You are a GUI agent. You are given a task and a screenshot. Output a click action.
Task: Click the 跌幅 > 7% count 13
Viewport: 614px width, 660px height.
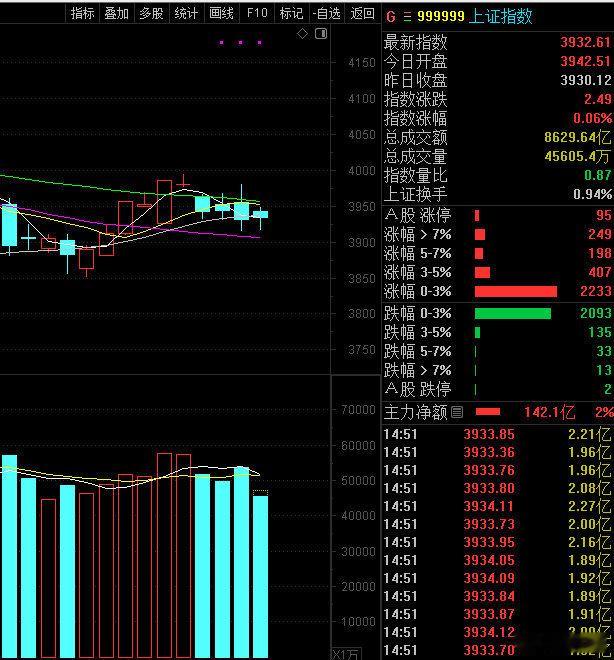[x=604, y=370]
